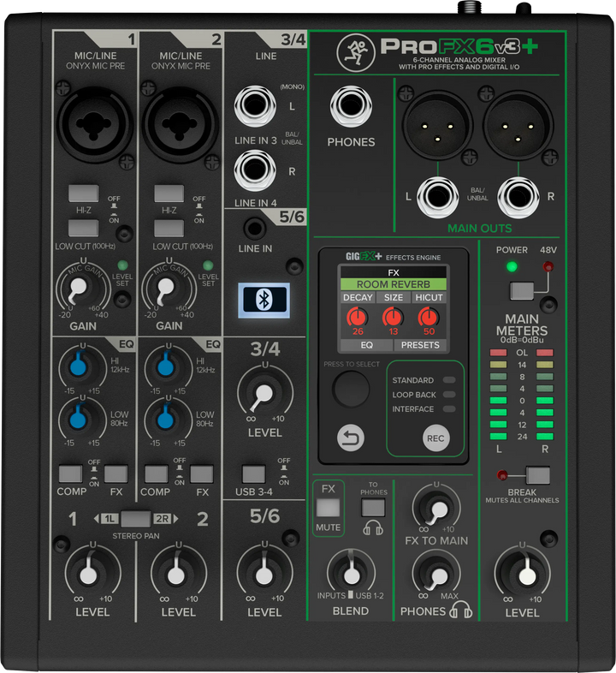Click the MAIN OUTS R quarter-inch jack
616x673 pixels.
pyautogui.click(x=518, y=198)
